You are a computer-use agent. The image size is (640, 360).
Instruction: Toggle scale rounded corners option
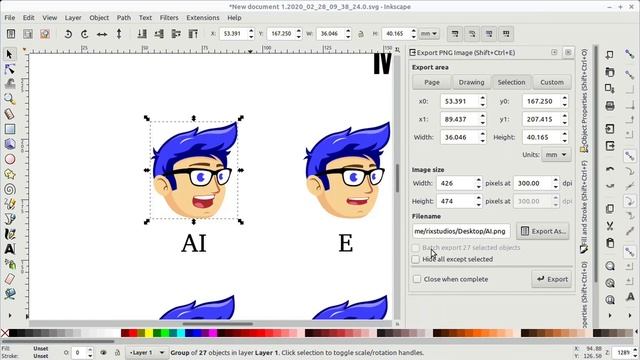(x=472, y=34)
